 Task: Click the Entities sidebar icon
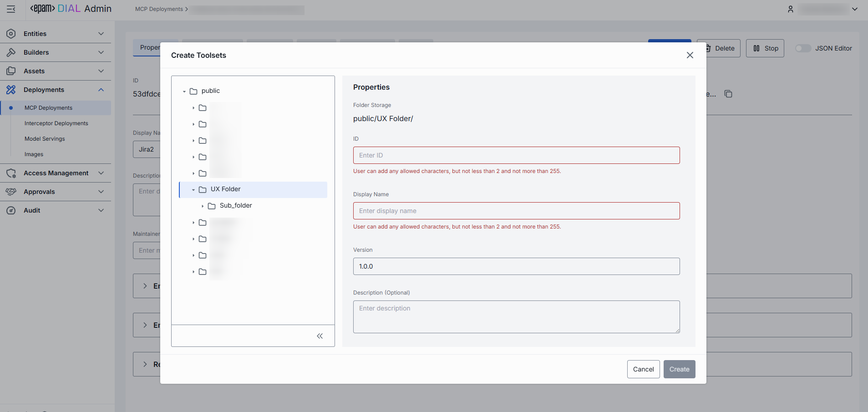(x=11, y=34)
